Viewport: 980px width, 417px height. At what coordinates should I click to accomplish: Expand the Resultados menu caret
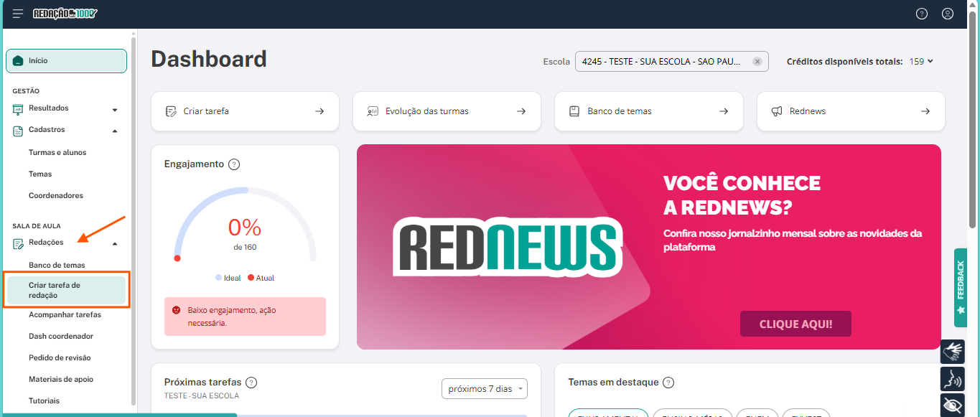[115, 110]
